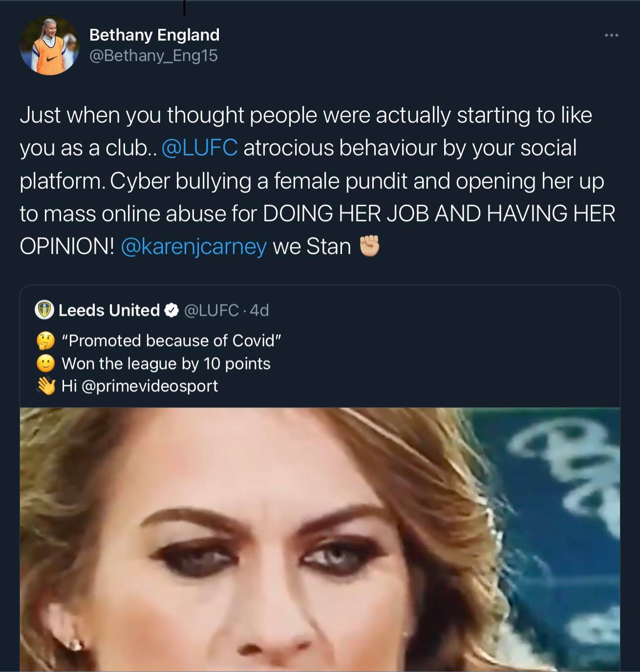Select "Won the league by 10 points" line
640x672 pixels.
(x=166, y=364)
